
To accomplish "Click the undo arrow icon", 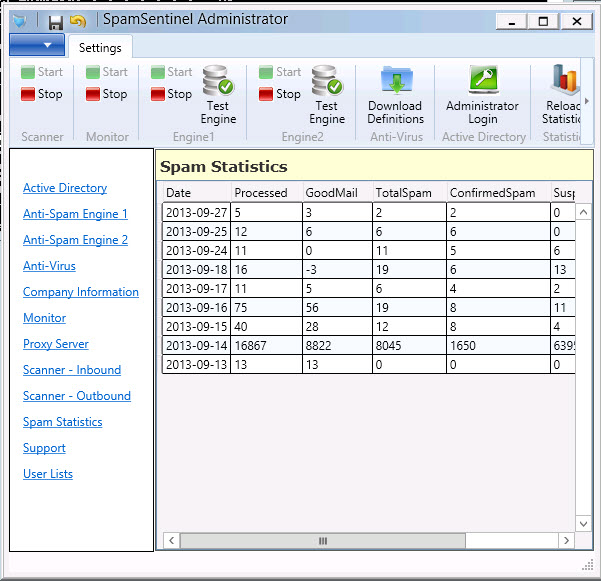I will (x=78, y=21).
